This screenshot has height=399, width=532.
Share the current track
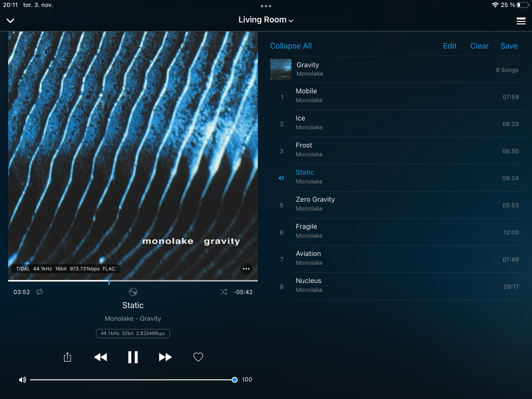(67, 357)
